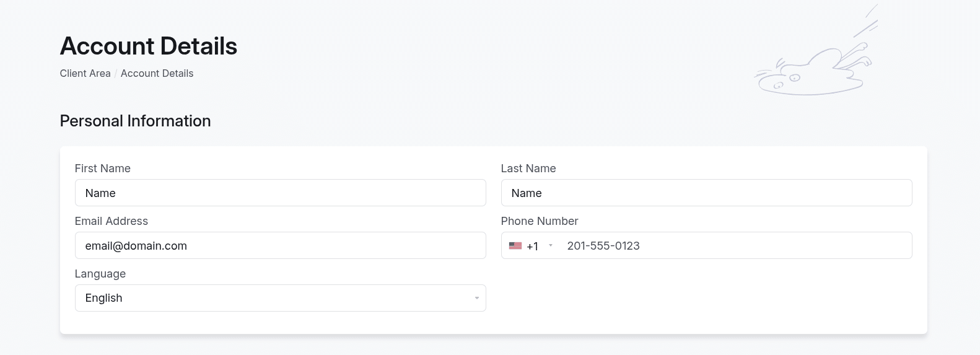Click the Last Name label
The height and width of the screenshot is (355, 980).
[528, 169]
